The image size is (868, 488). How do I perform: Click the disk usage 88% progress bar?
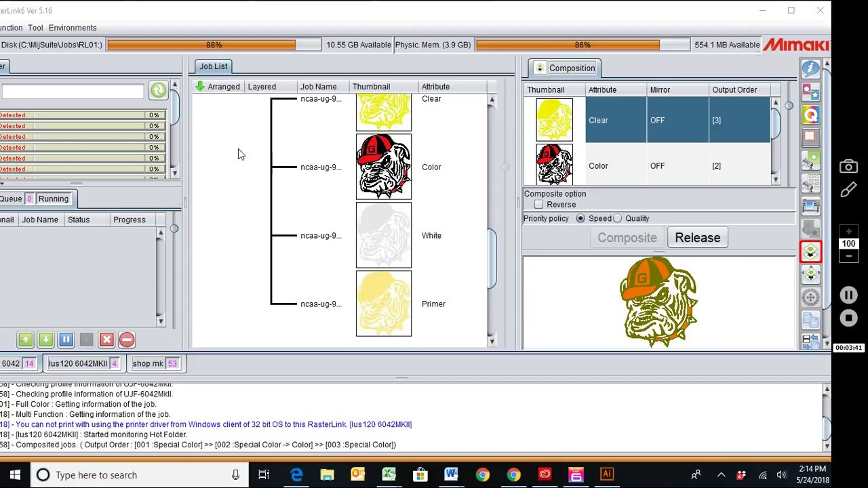click(x=214, y=45)
